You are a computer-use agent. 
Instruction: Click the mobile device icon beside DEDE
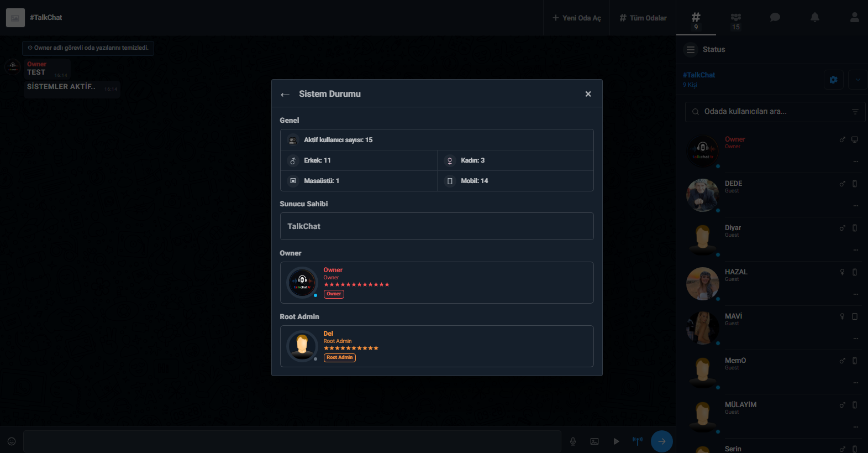click(x=855, y=184)
